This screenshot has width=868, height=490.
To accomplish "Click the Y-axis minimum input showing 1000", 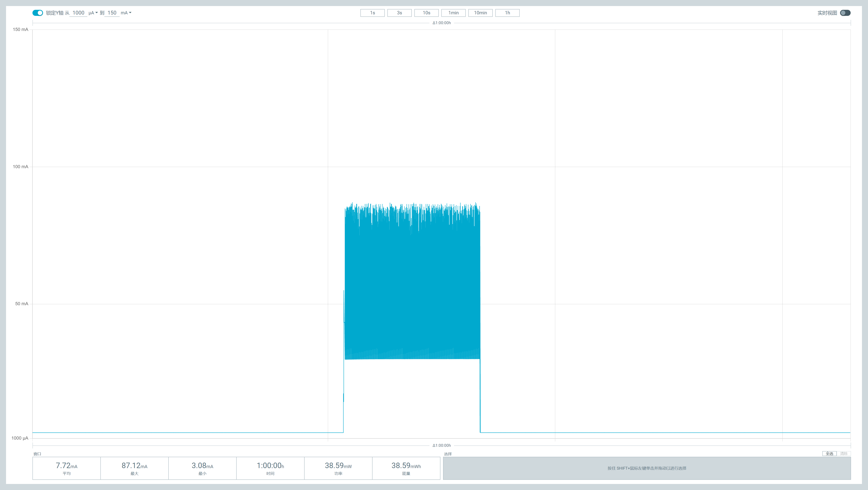I will click(78, 13).
